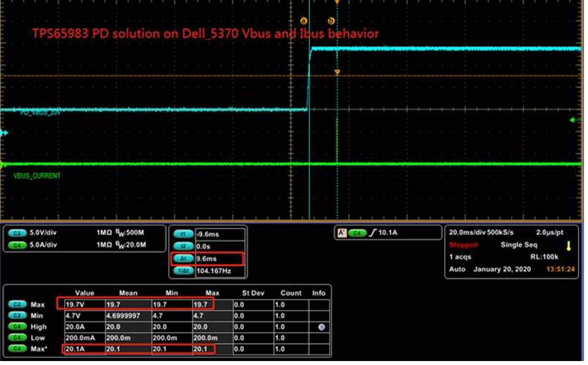
Task: Click the 2.0µs/pt resolution readout
Action: [550, 233]
